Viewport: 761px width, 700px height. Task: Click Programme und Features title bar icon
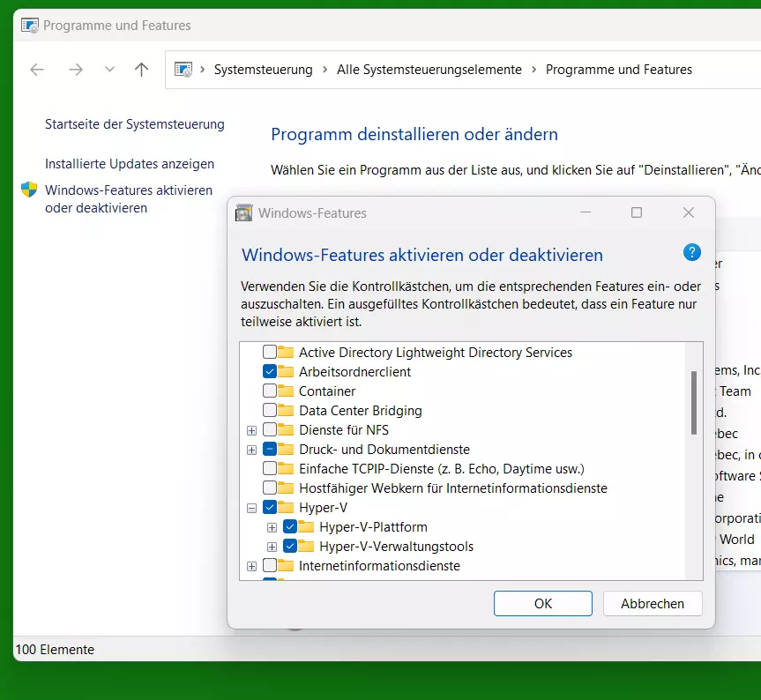pos(30,26)
